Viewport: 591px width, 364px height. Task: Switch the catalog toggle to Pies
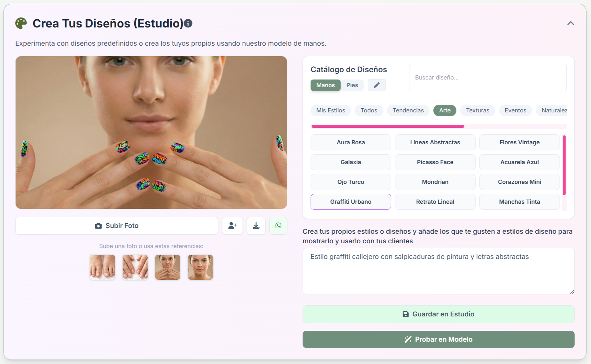(x=352, y=85)
